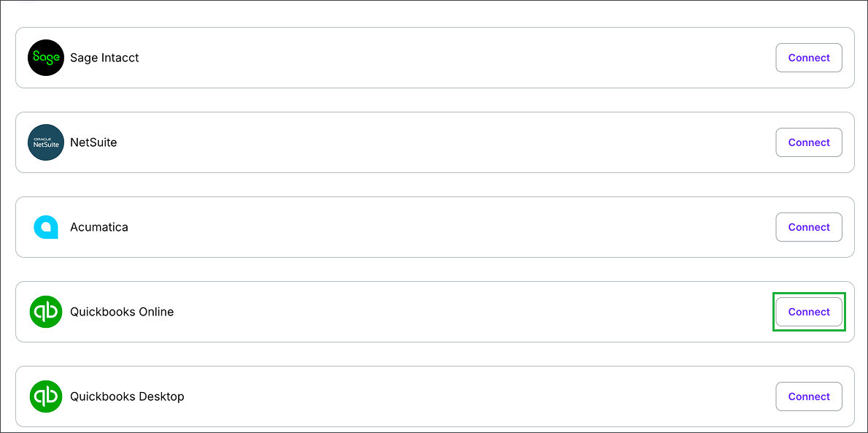
Task: Select the Quickbooks Online name label
Action: pos(122,312)
